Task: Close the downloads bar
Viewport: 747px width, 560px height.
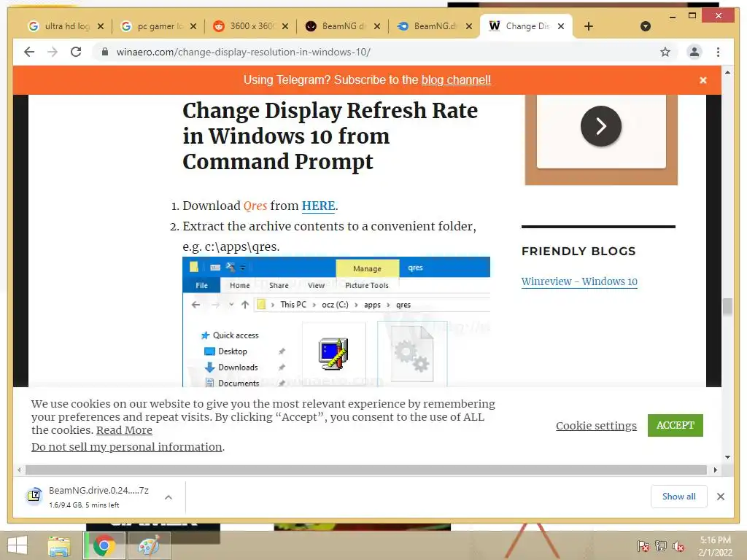Action: click(x=720, y=497)
